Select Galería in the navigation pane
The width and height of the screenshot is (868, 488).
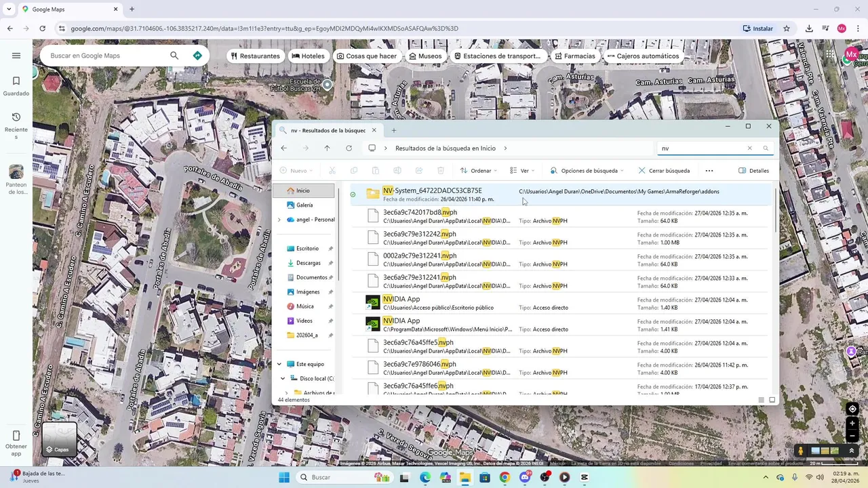[304, 205]
